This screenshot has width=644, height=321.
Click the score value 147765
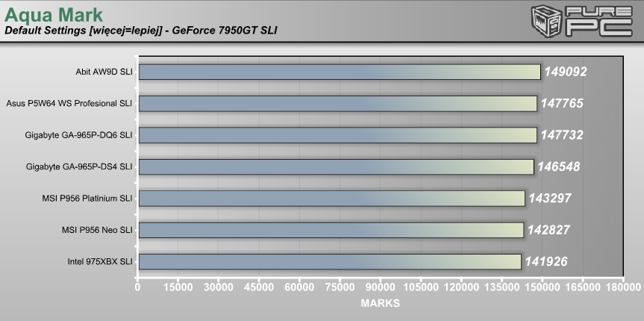(562, 104)
